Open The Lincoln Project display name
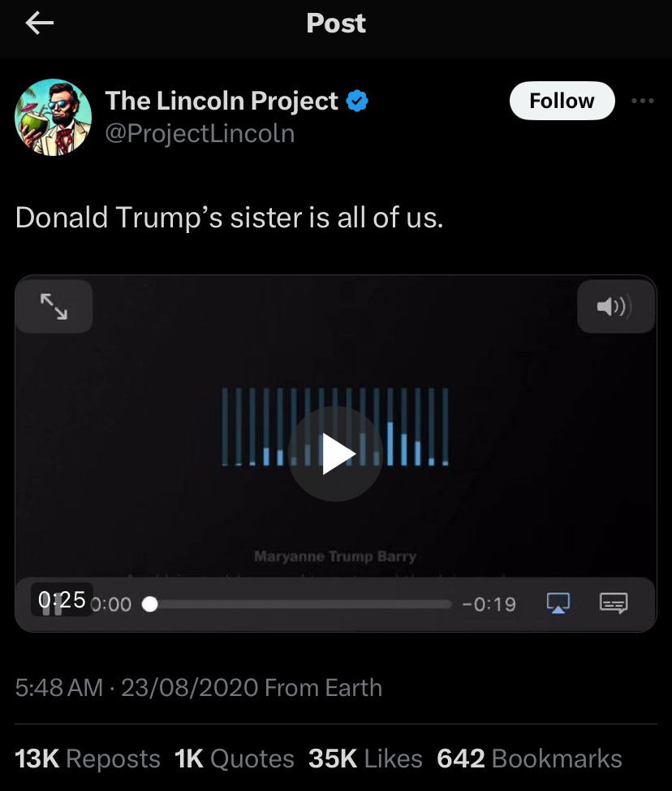672x791 pixels. point(222,101)
